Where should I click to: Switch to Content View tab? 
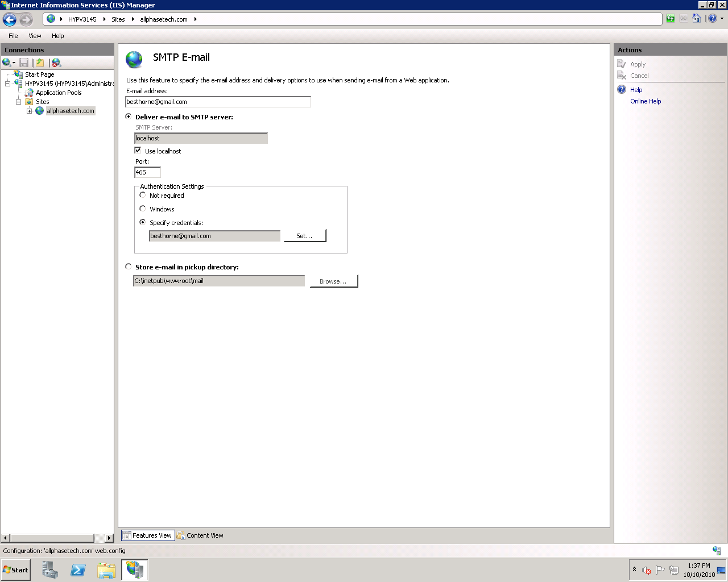pyautogui.click(x=200, y=535)
